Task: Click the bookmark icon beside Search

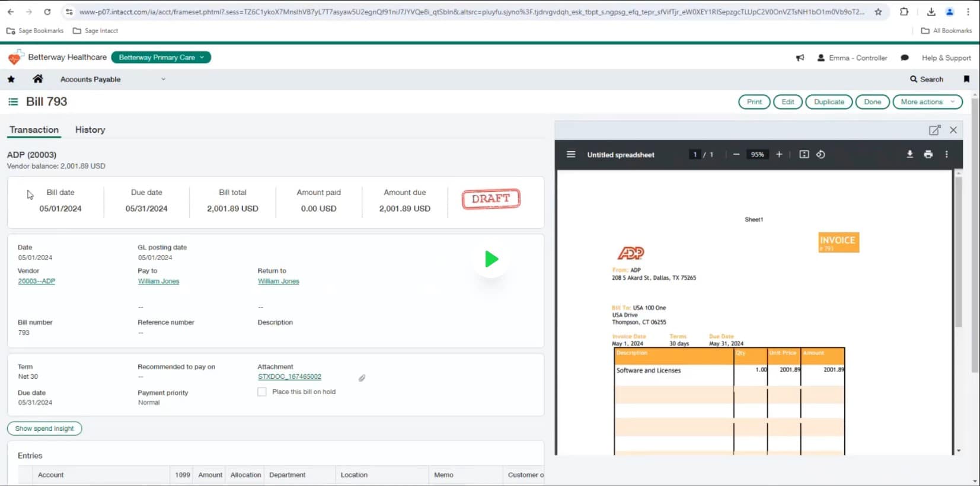Action: coord(966,79)
